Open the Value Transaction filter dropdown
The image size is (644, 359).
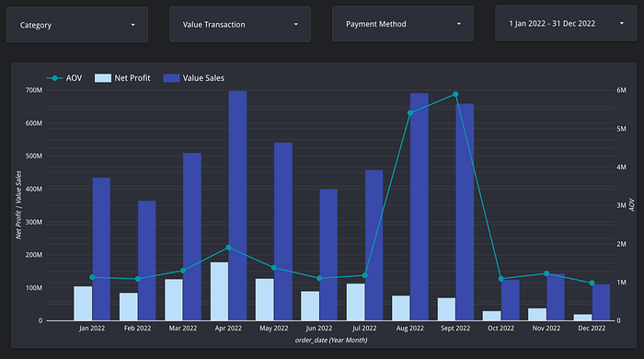coord(240,25)
